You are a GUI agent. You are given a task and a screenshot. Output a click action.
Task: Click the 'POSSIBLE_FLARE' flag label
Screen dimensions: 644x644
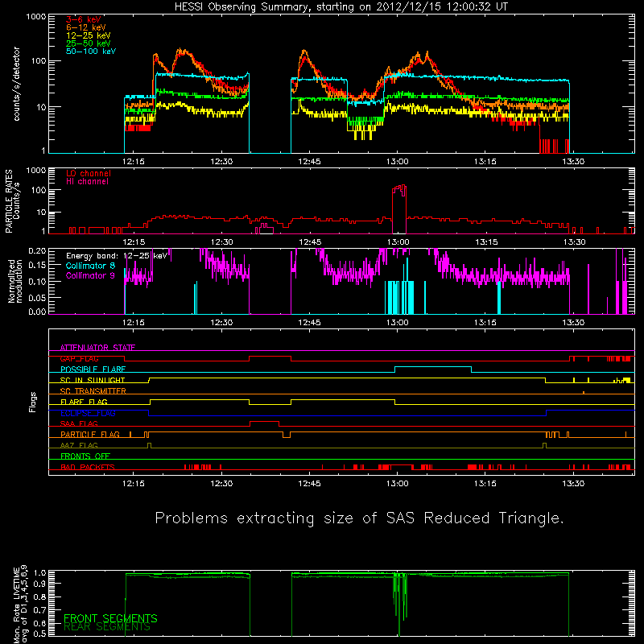[x=93, y=369]
